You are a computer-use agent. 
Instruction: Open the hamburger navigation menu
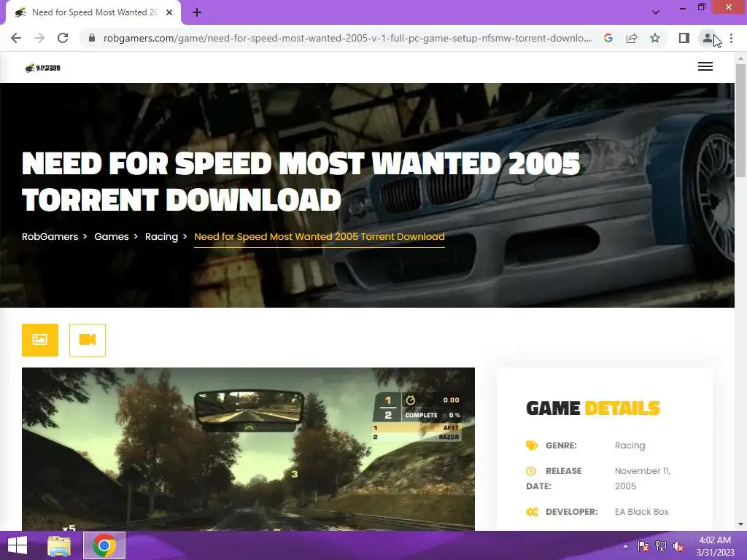tap(705, 66)
